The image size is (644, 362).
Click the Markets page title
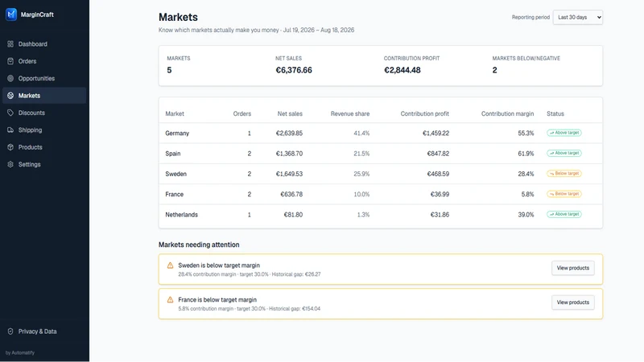click(x=178, y=17)
